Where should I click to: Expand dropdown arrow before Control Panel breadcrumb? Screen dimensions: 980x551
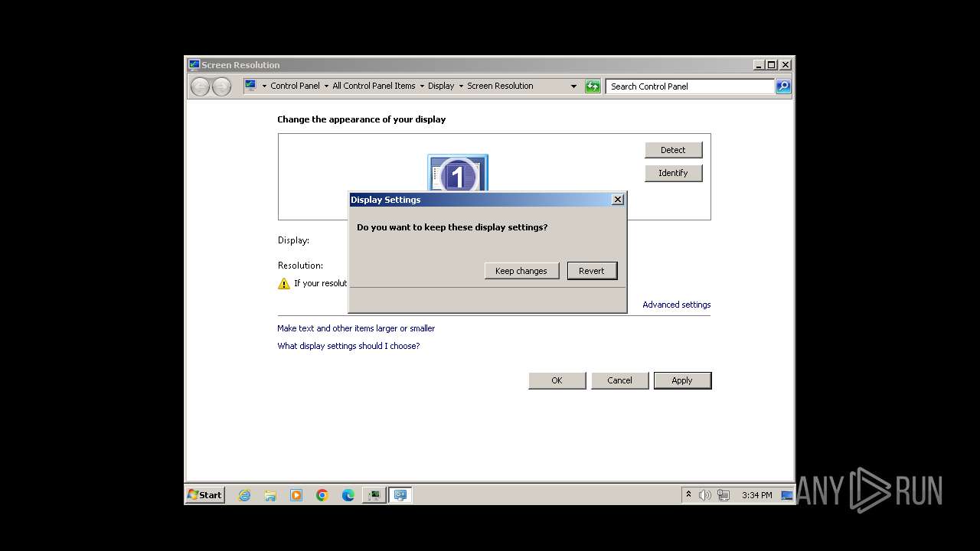[264, 86]
